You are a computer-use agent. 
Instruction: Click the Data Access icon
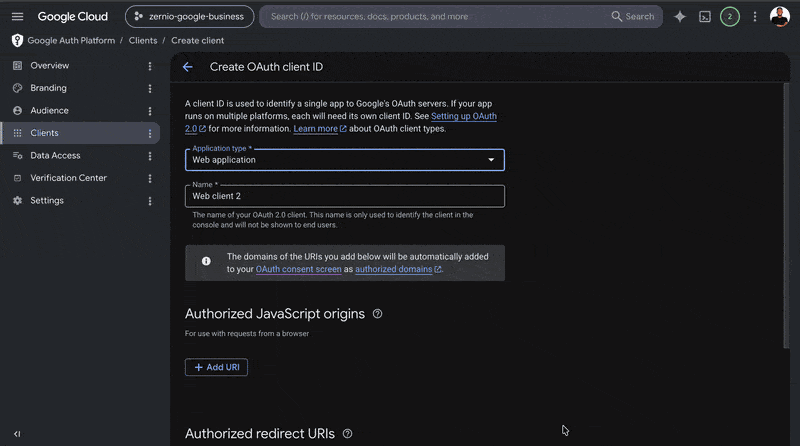click(17, 155)
